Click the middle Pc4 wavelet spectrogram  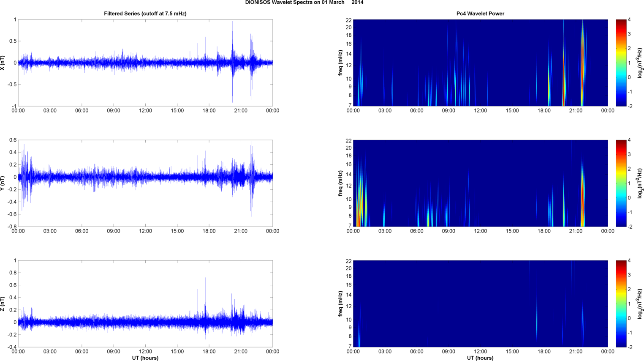[x=480, y=183]
